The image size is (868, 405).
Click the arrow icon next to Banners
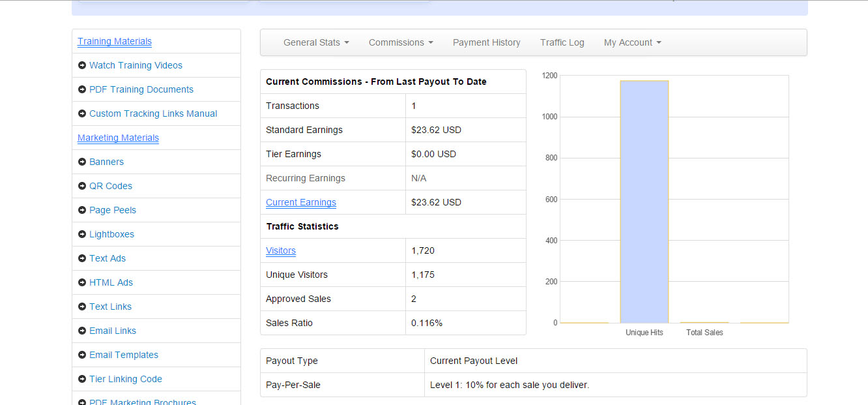[82, 162]
